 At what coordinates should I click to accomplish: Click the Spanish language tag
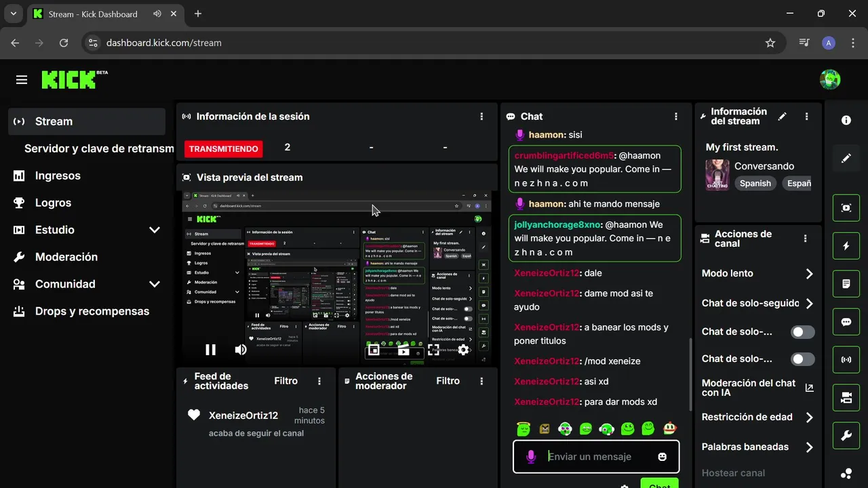pos(755,183)
